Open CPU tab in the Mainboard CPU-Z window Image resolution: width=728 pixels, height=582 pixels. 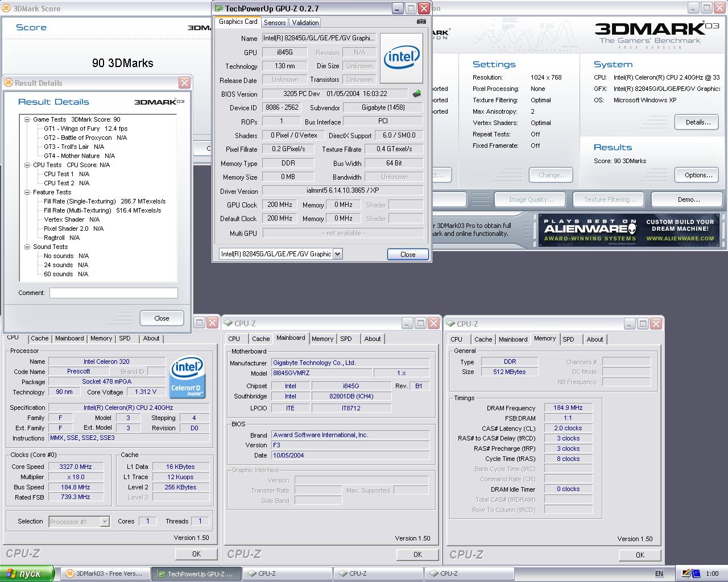(234, 339)
